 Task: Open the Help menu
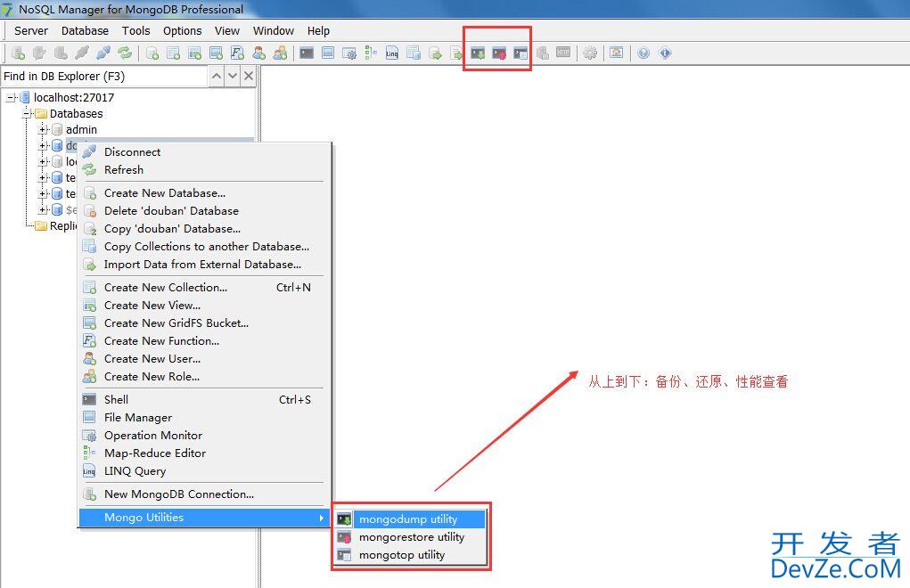click(x=318, y=30)
